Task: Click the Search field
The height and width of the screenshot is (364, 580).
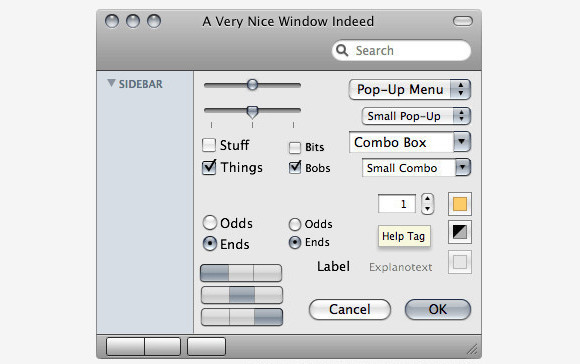Action: pos(401,50)
